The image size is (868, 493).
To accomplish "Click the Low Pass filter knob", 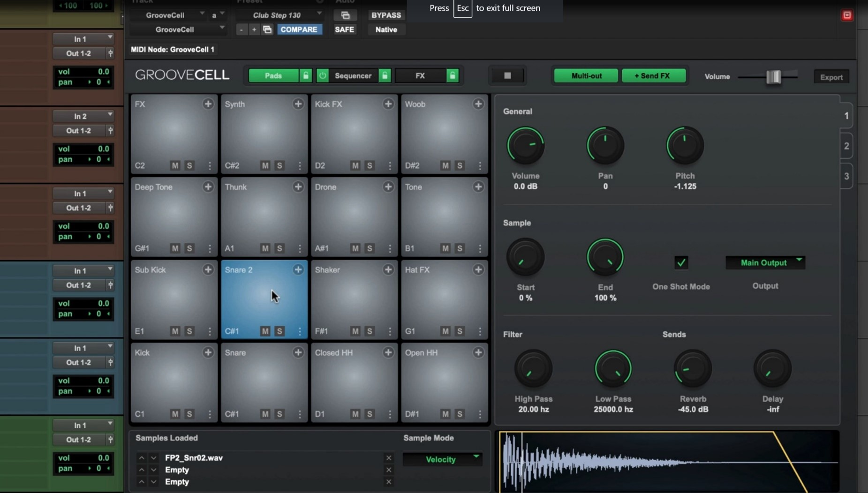I will point(613,369).
